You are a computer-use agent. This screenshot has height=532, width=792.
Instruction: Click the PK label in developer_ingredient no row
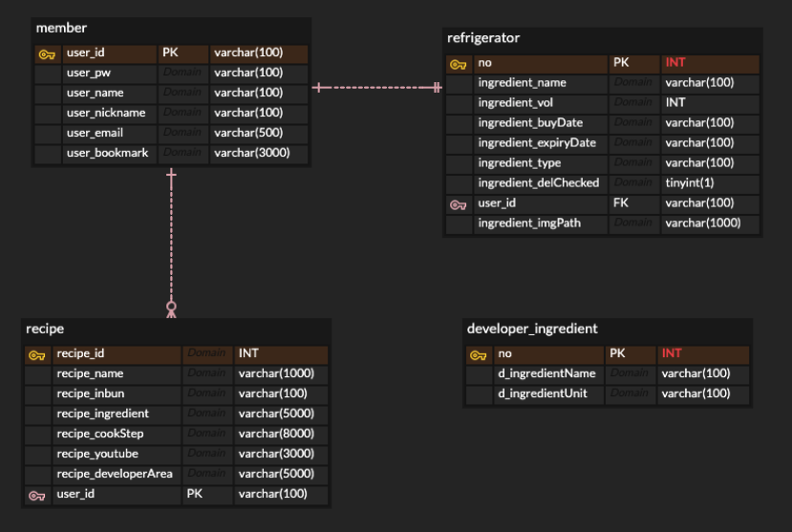[x=617, y=353]
